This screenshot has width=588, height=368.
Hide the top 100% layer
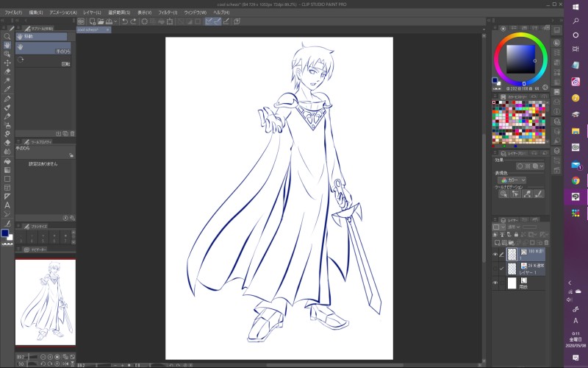click(x=495, y=254)
